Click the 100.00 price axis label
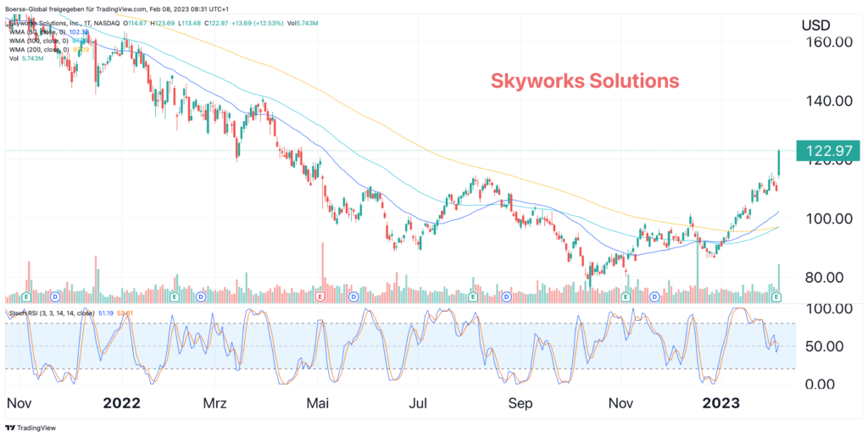Viewport: 868px width, 437px height. (828, 218)
